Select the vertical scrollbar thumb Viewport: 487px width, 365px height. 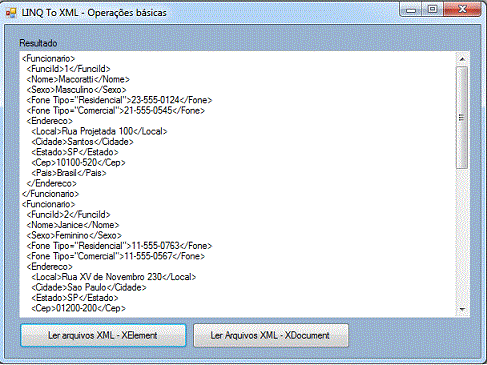(462, 117)
